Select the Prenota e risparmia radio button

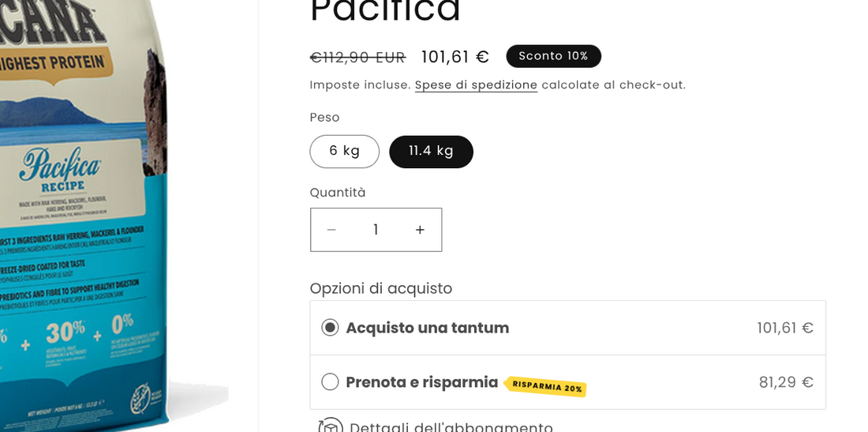coord(330,382)
